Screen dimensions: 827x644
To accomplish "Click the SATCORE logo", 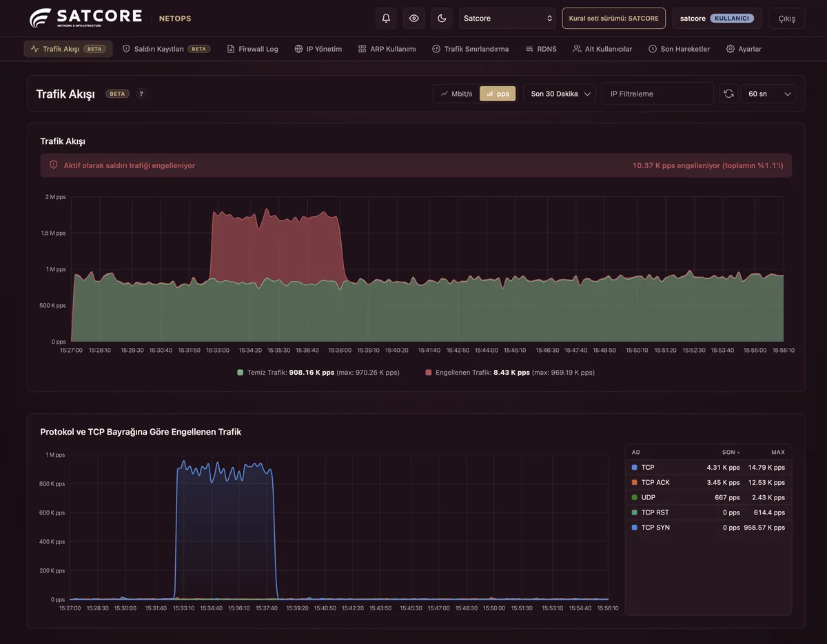I will tap(85, 18).
